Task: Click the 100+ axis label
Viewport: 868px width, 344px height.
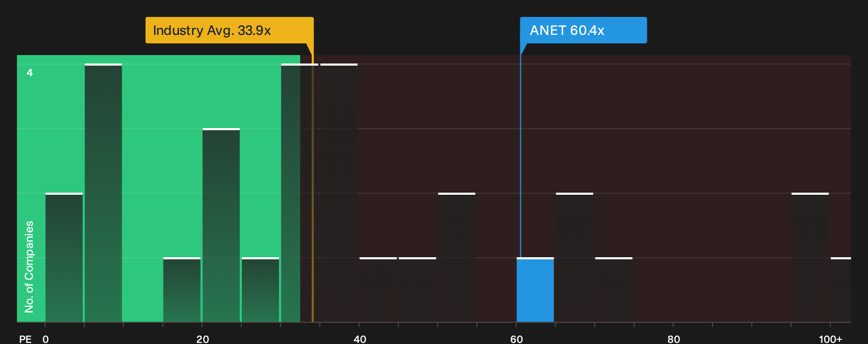Action: [x=830, y=339]
